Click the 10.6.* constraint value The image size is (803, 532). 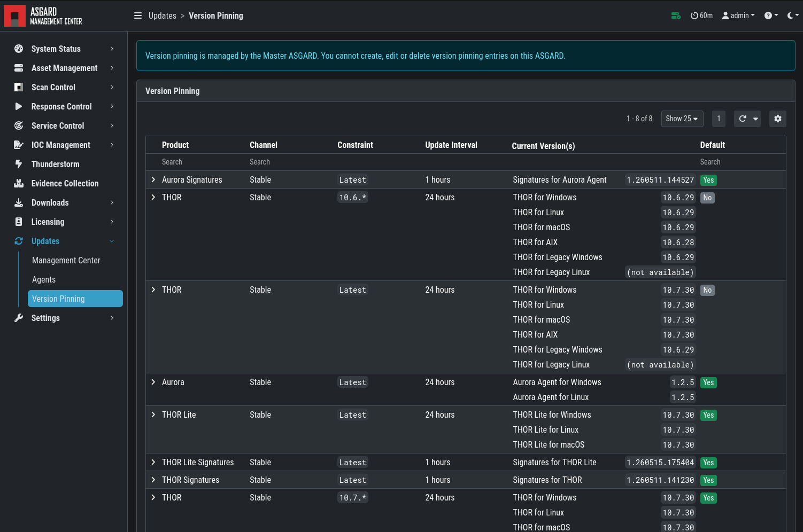(353, 198)
